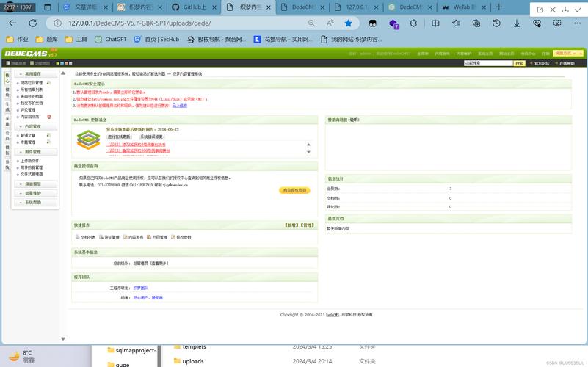Go back with the browser back arrow

pyautogui.click(x=12, y=23)
